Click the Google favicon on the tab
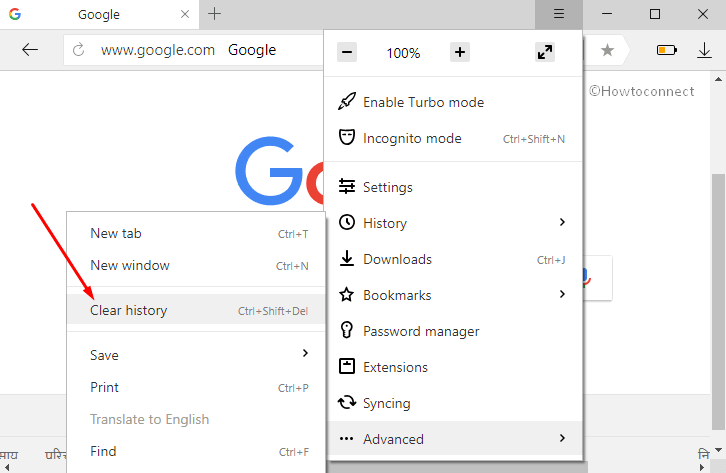The height and width of the screenshot is (473, 726). (x=15, y=14)
